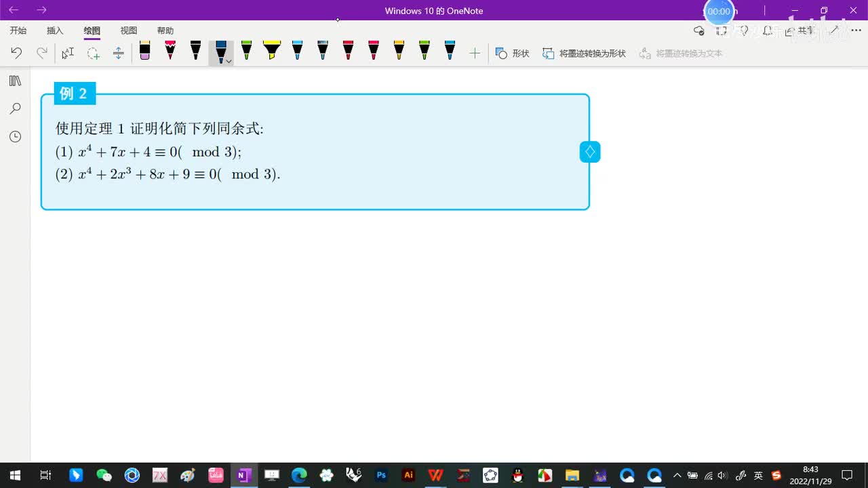Click the 共享 share button
The height and width of the screenshot is (488, 868).
tap(800, 30)
